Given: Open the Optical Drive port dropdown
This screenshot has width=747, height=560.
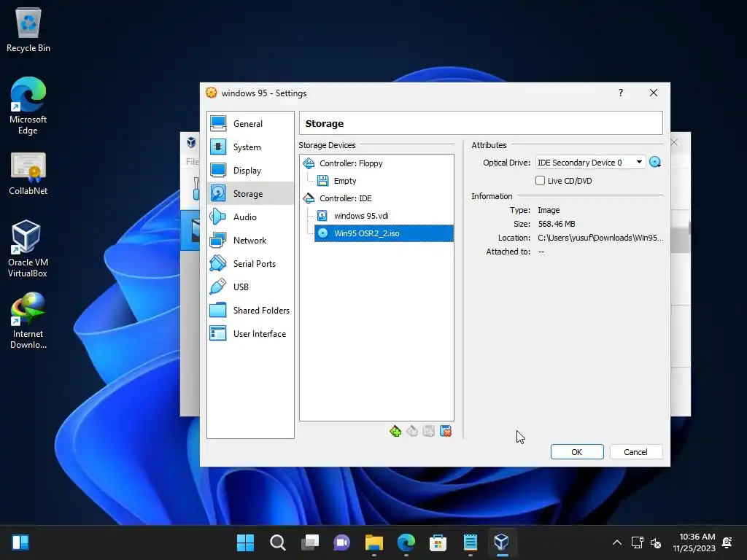Looking at the screenshot, I should click(x=590, y=163).
